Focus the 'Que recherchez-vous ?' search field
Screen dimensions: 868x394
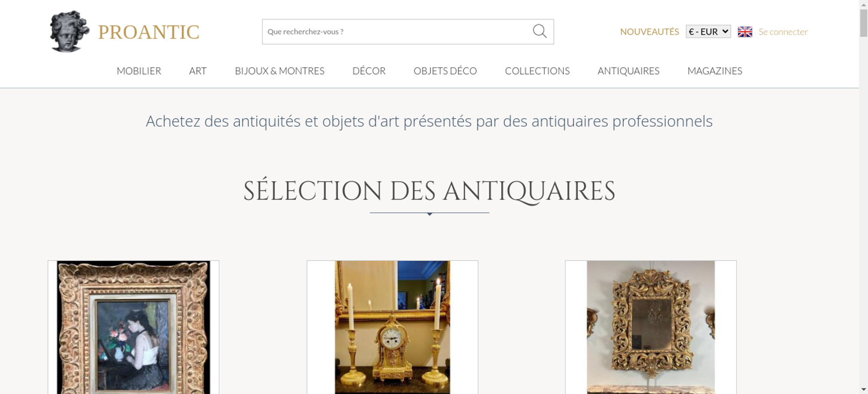point(397,32)
